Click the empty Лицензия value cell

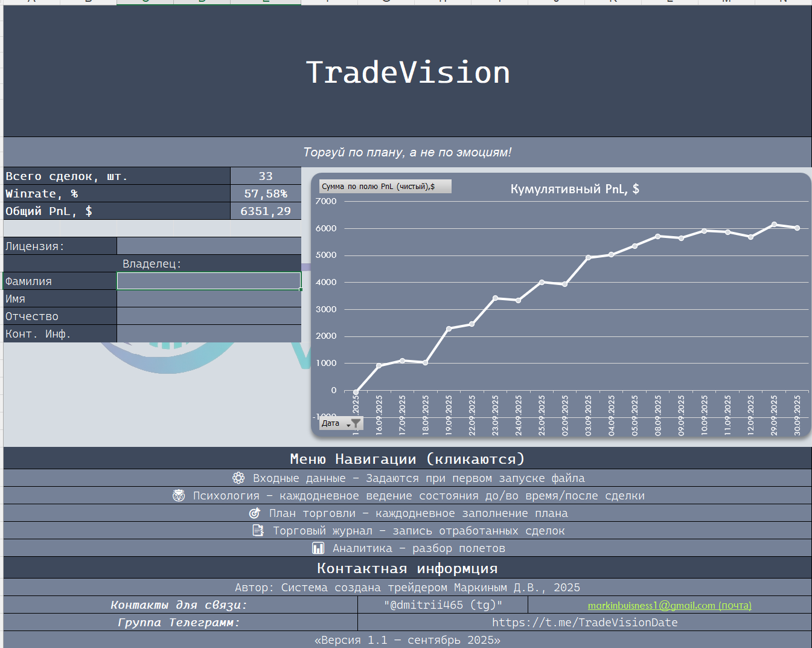click(209, 246)
